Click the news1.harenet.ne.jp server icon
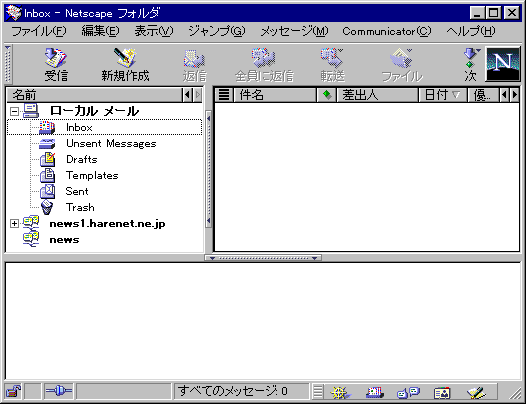 pos(31,223)
